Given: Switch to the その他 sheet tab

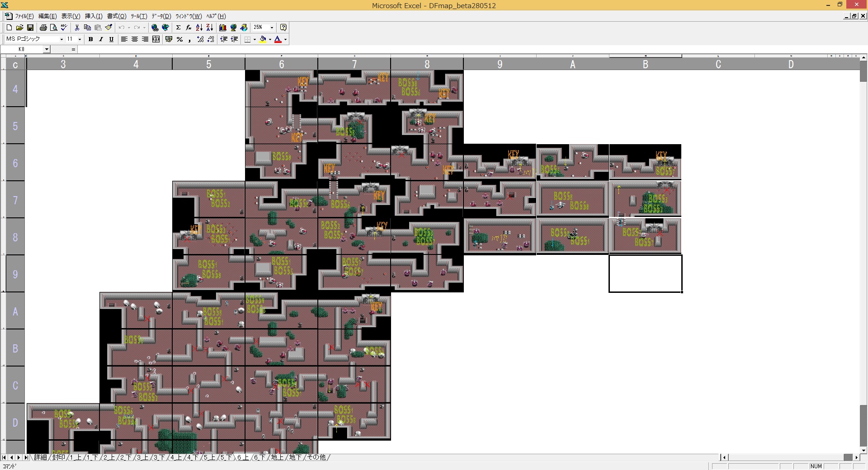Looking at the screenshot, I should point(316,457).
